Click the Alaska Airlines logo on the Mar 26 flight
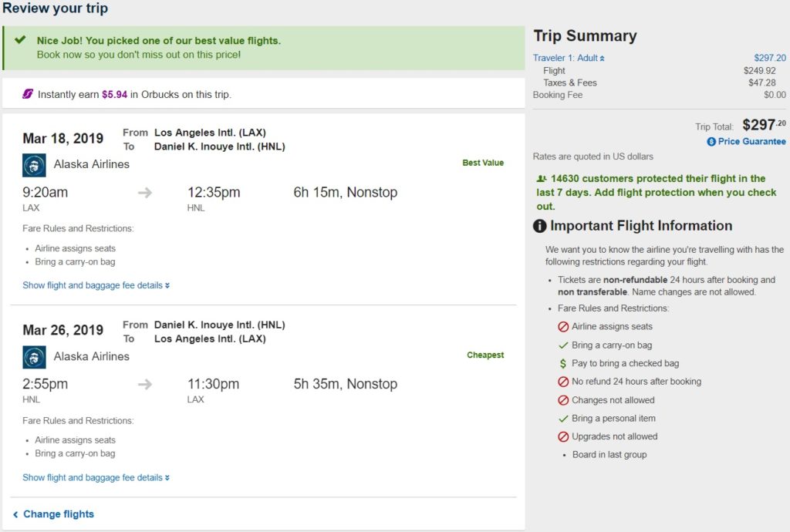 click(x=35, y=357)
